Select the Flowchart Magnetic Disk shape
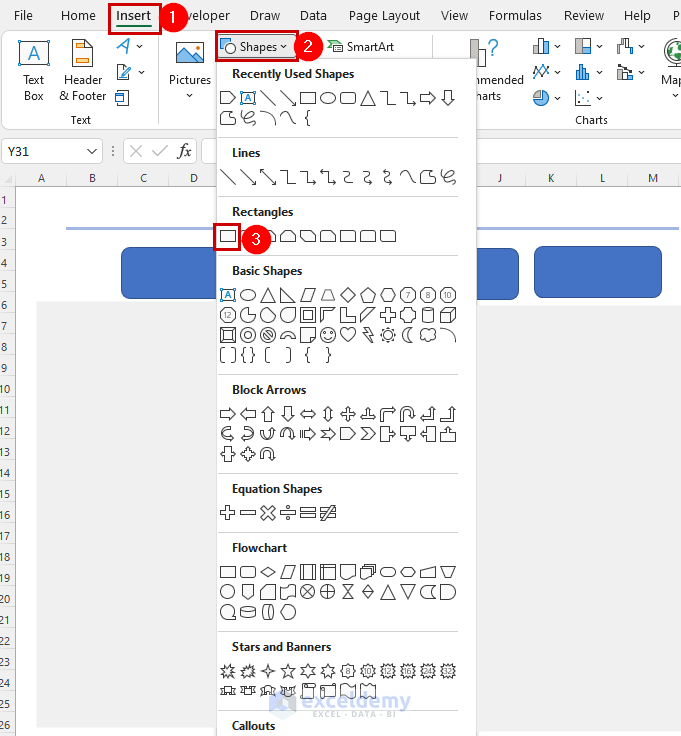Viewport: 681px width, 736px height. tap(248, 613)
